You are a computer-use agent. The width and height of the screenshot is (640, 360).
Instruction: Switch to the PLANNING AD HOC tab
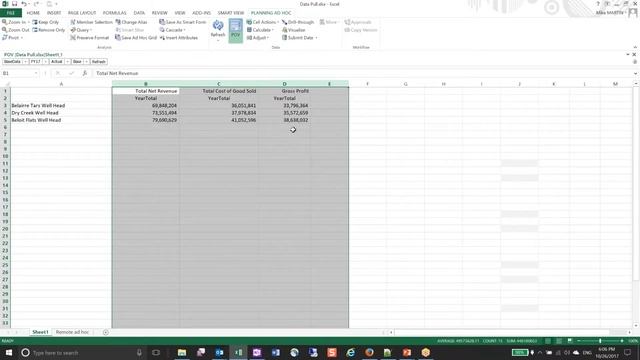tap(271, 13)
